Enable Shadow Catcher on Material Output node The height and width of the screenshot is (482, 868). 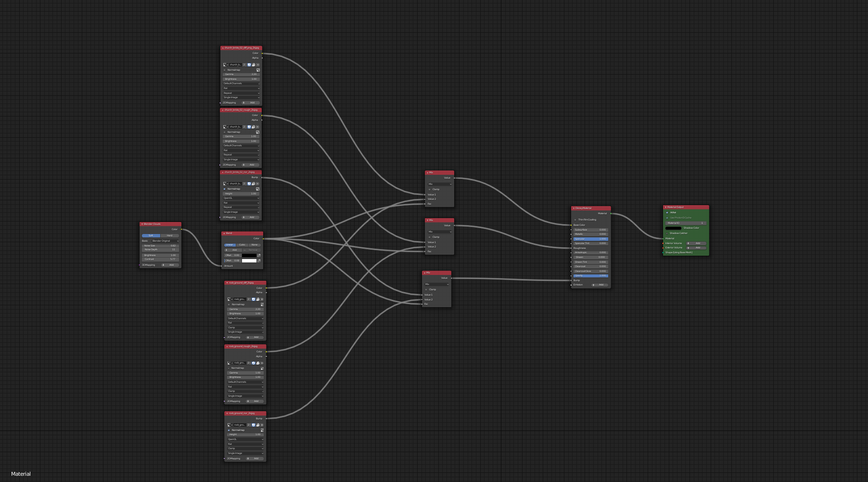click(667, 233)
